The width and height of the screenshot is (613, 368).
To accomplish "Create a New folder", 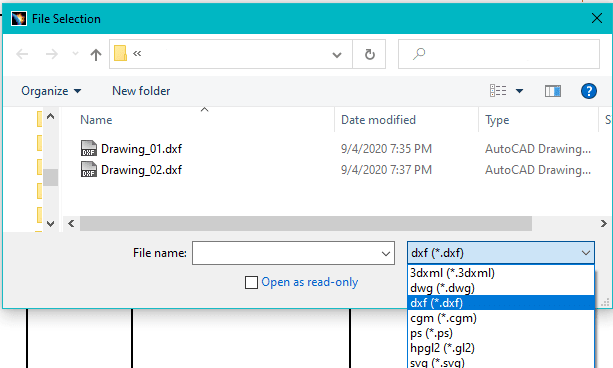I will (x=141, y=91).
